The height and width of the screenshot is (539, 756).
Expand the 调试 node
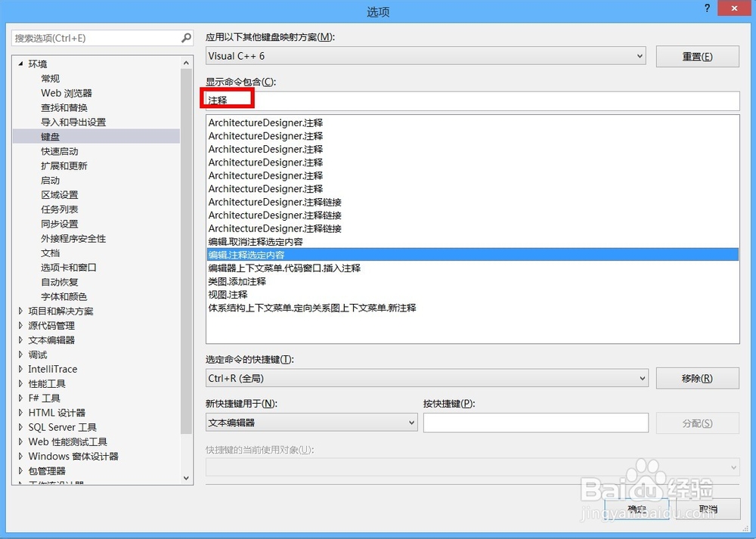pyautogui.click(x=20, y=355)
